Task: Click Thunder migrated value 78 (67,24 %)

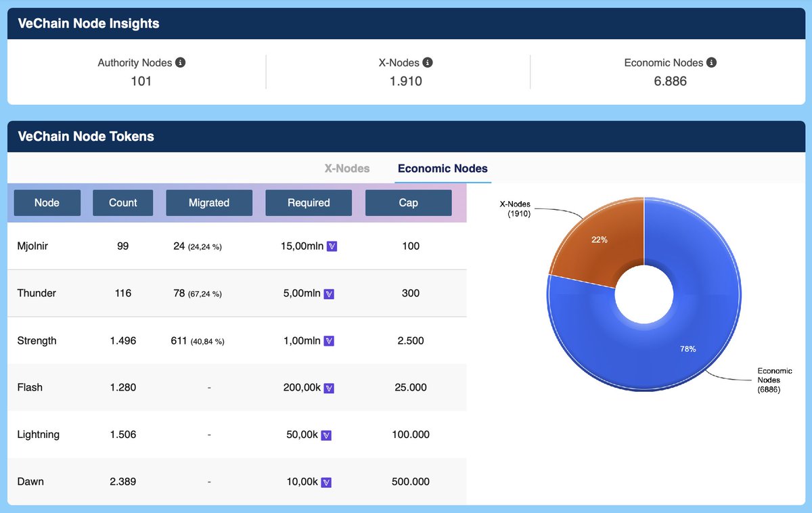Action: (x=198, y=294)
